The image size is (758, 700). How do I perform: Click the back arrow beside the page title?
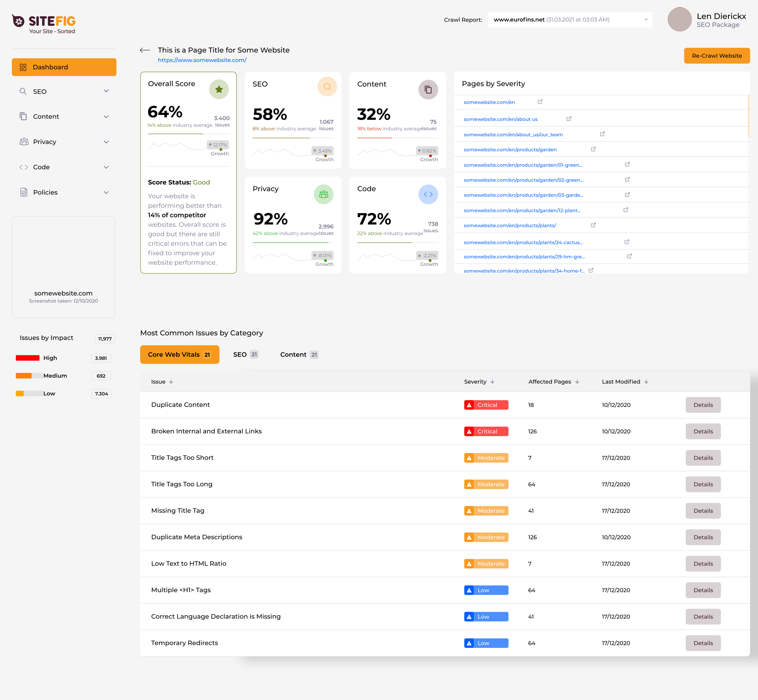tap(144, 50)
